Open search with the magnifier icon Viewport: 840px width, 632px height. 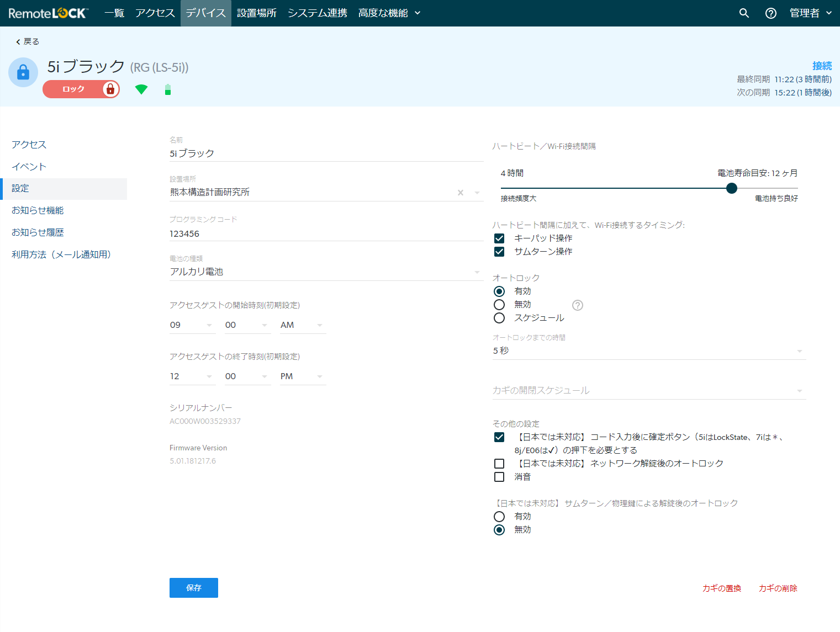744,13
